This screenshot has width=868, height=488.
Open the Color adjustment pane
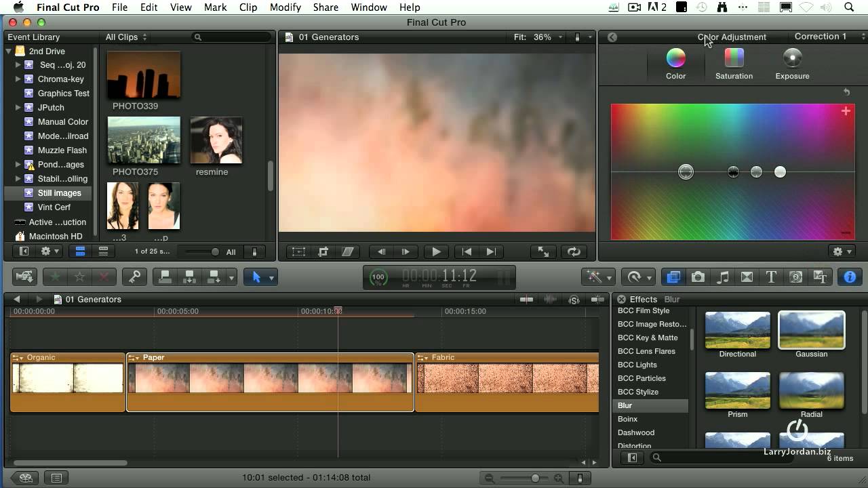[x=675, y=64]
